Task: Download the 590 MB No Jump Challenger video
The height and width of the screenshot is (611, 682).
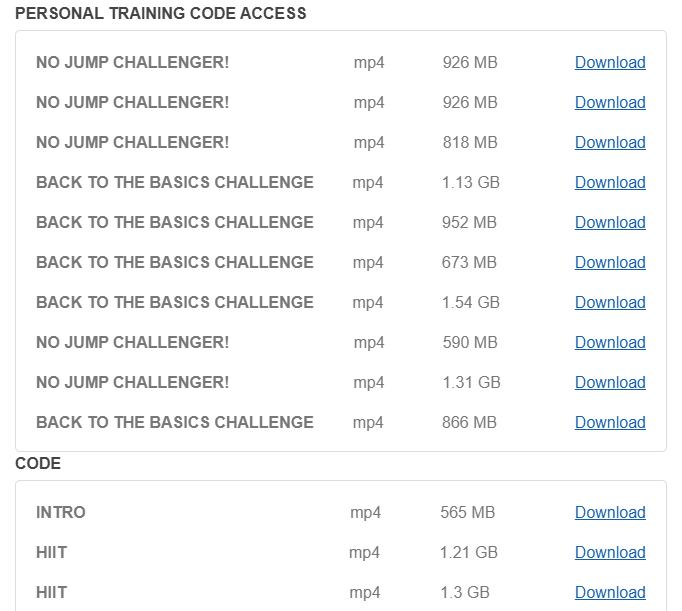Action: (609, 342)
